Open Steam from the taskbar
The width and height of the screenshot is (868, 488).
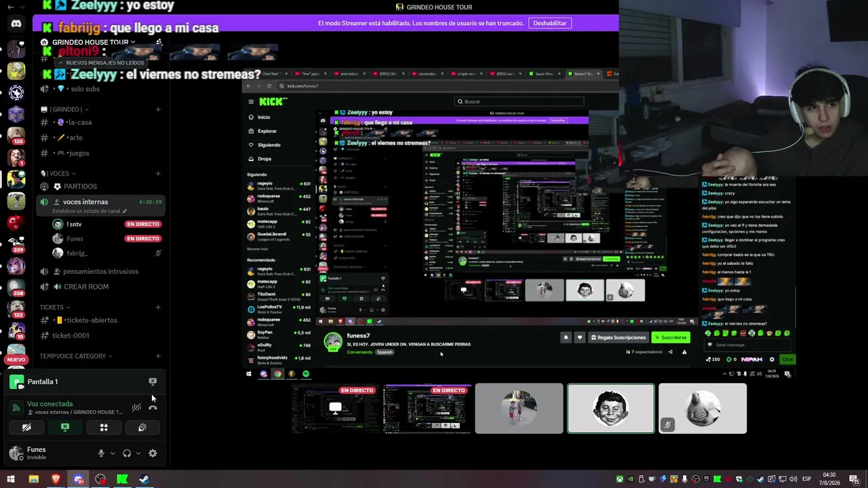tap(144, 479)
